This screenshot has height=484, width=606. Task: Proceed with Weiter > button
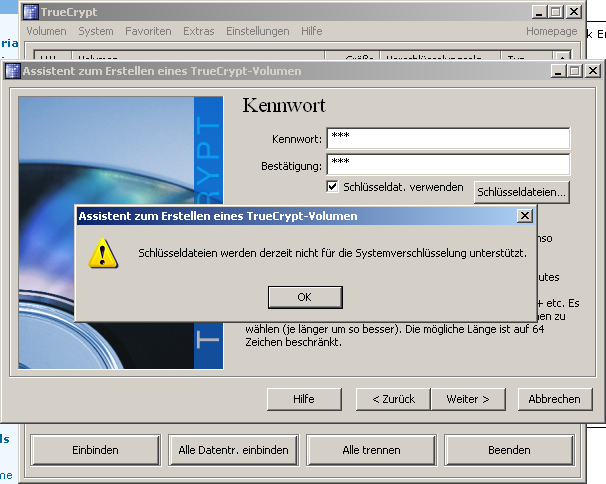click(x=468, y=399)
